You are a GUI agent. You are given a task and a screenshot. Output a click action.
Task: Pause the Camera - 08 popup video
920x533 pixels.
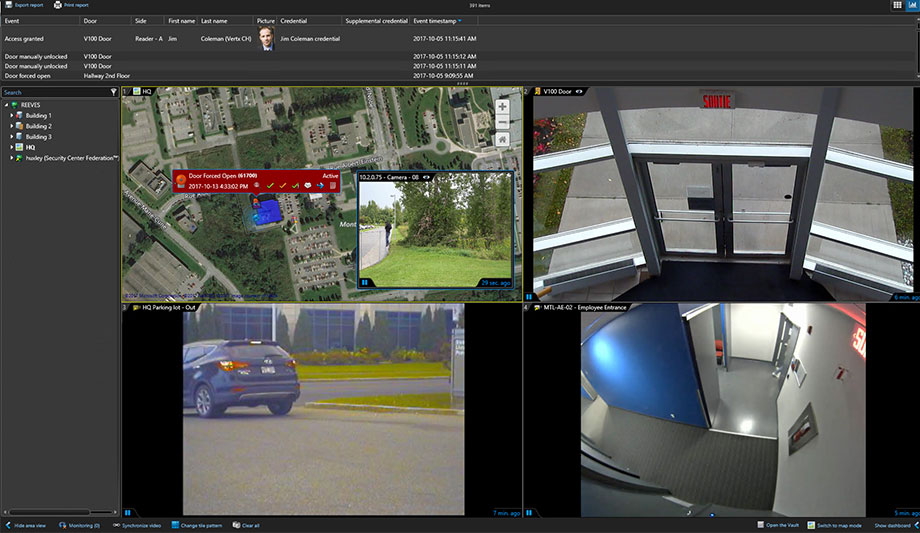point(364,283)
